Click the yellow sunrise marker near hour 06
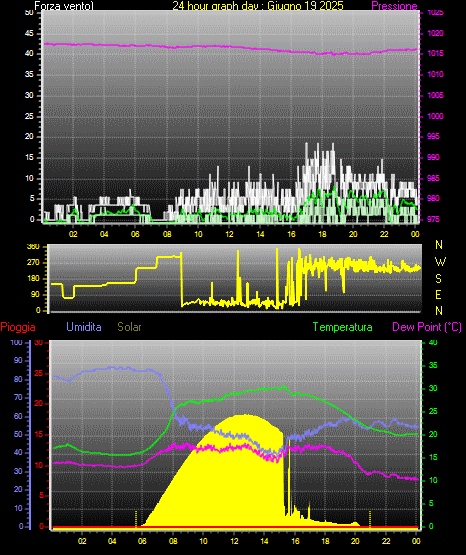The width and height of the screenshot is (466, 555). pyautogui.click(x=136, y=519)
